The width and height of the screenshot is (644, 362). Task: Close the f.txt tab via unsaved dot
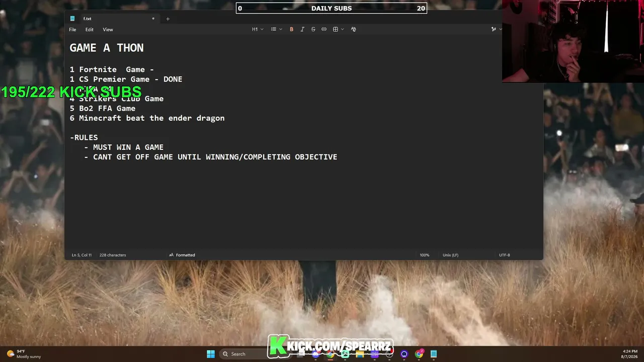click(153, 19)
